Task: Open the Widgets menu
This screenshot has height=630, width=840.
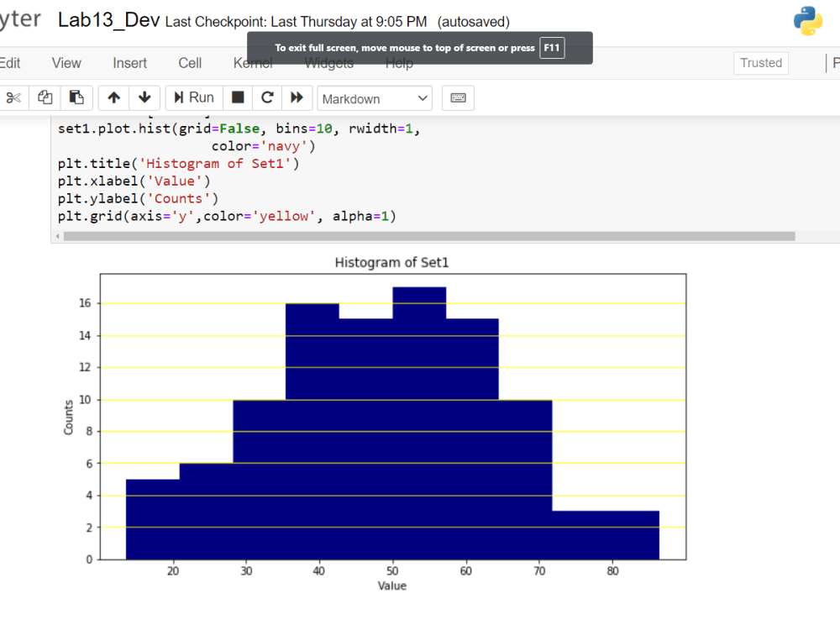Action: pos(329,63)
